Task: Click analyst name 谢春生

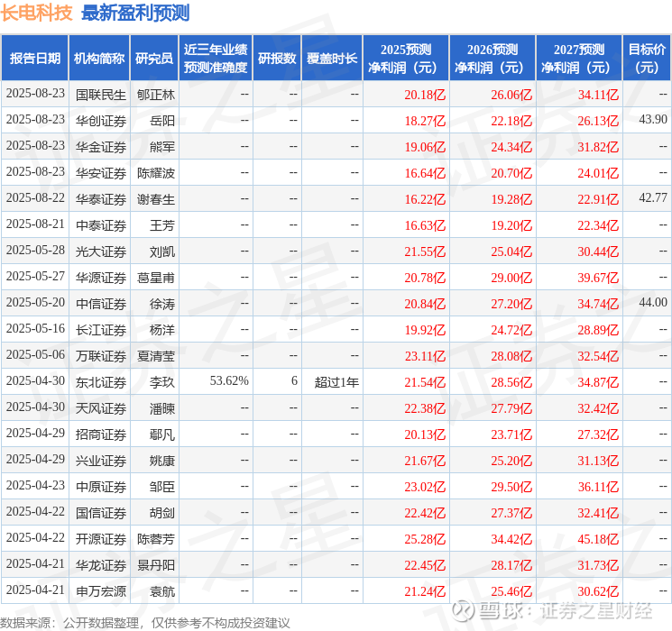Action: click(156, 199)
